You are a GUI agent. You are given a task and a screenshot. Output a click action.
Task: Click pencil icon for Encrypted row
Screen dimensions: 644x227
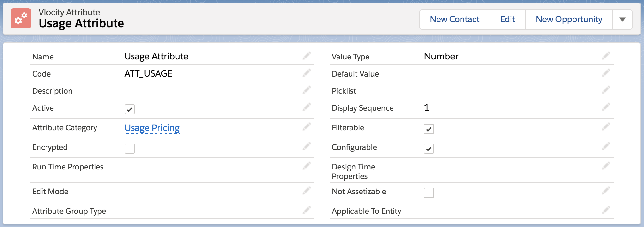pyautogui.click(x=307, y=146)
